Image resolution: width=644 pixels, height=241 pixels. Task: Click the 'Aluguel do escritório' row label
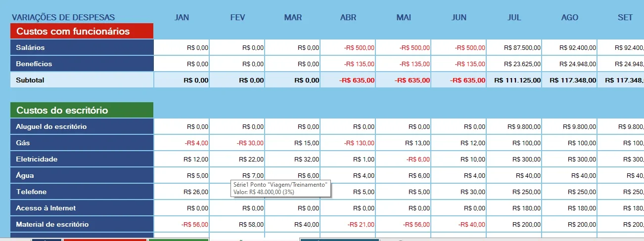click(82, 126)
